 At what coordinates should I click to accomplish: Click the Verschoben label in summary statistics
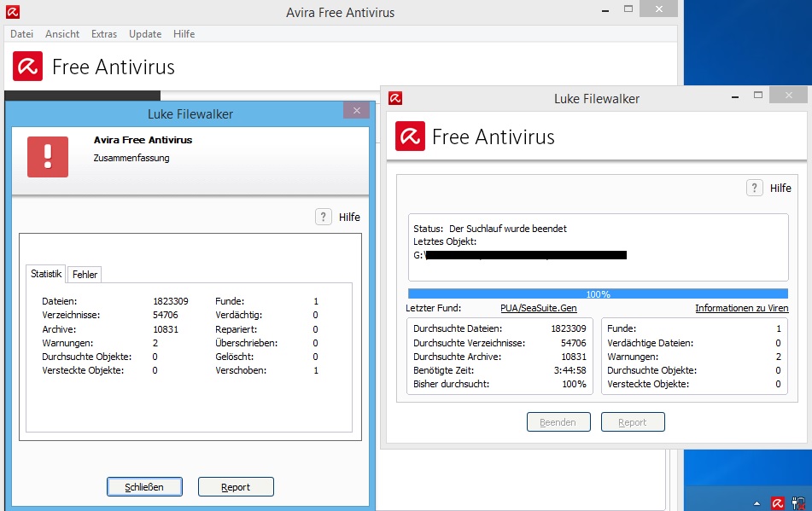tap(241, 370)
